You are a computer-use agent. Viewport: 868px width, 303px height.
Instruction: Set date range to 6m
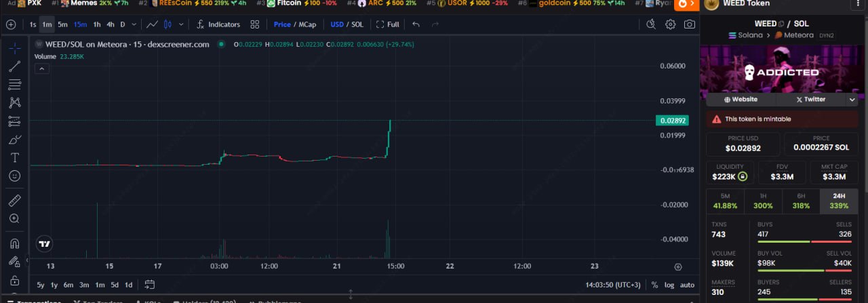point(68,285)
